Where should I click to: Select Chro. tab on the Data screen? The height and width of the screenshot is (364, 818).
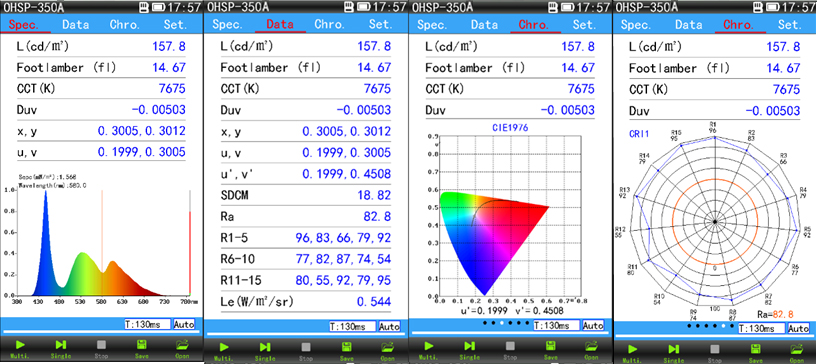[x=329, y=25]
